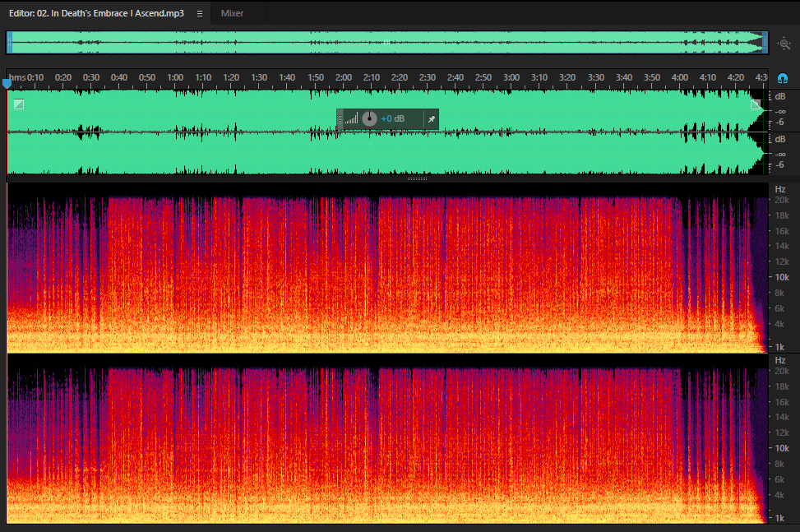The image size is (800, 532).
Task: Click the +0 dB gain value
Action: (392, 119)
